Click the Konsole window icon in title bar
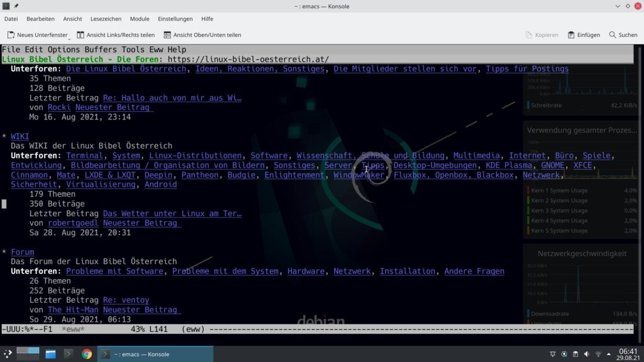This screenshot has height=362, width=644. [x=6, y=6]
